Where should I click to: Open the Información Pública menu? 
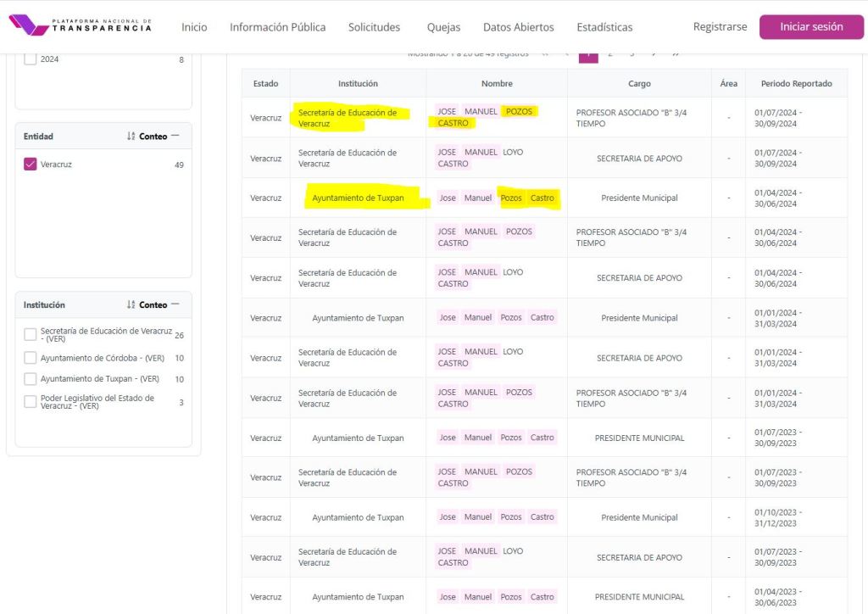pos(277,27)
